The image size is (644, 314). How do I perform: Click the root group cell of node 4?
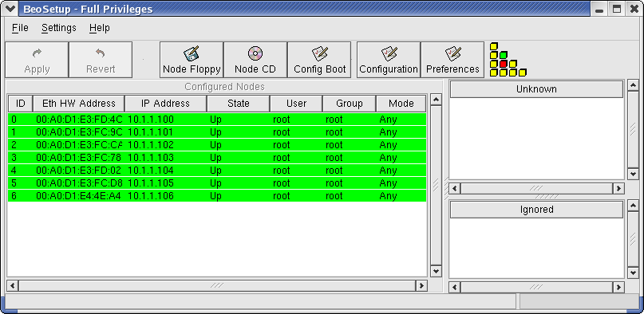(334, 170)
